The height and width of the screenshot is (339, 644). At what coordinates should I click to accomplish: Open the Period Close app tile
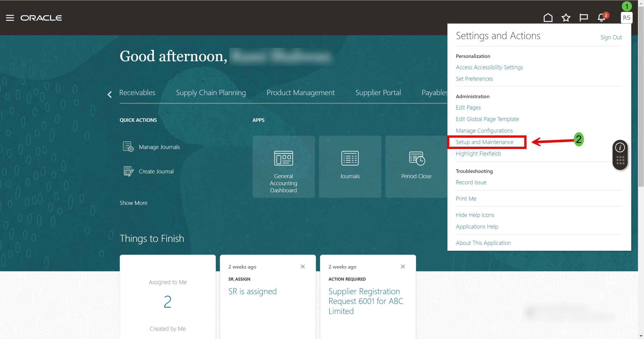point(416,167)
